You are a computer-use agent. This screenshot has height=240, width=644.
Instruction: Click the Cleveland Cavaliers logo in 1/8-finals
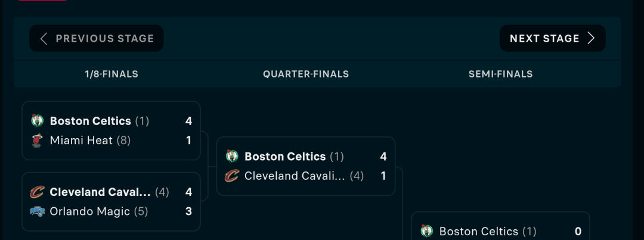tap(37, 192)
